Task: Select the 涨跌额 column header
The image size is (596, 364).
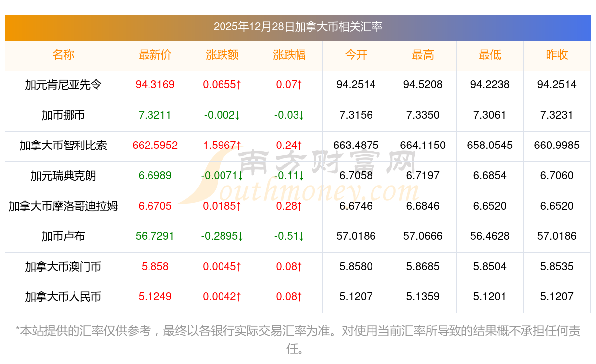Action: [x=222, y=55]
